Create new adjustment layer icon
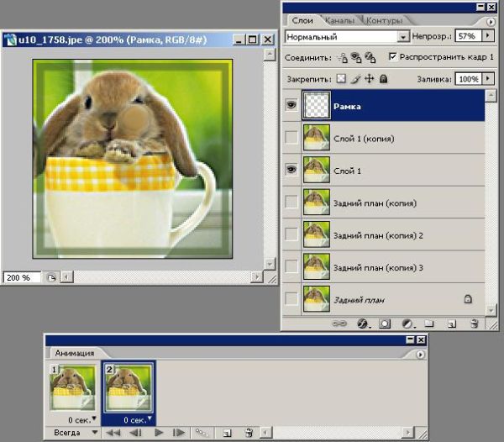504x442 pixels. pos(407,324)
